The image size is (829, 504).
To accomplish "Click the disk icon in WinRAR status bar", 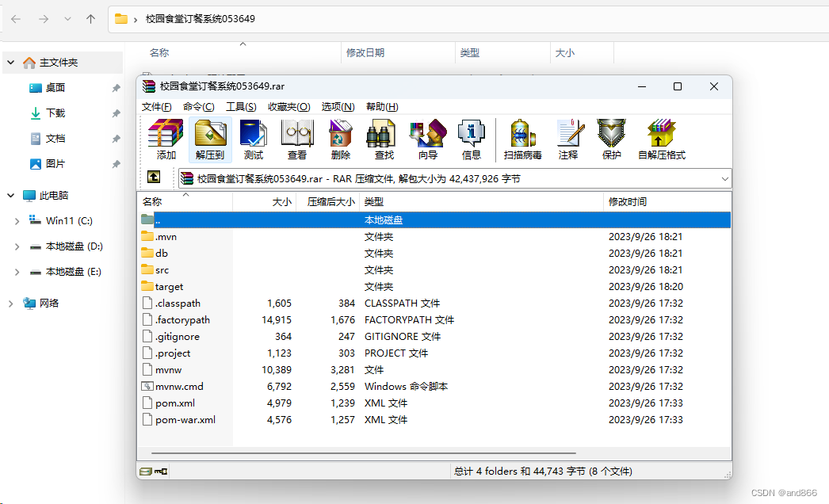I will (145, 472).
